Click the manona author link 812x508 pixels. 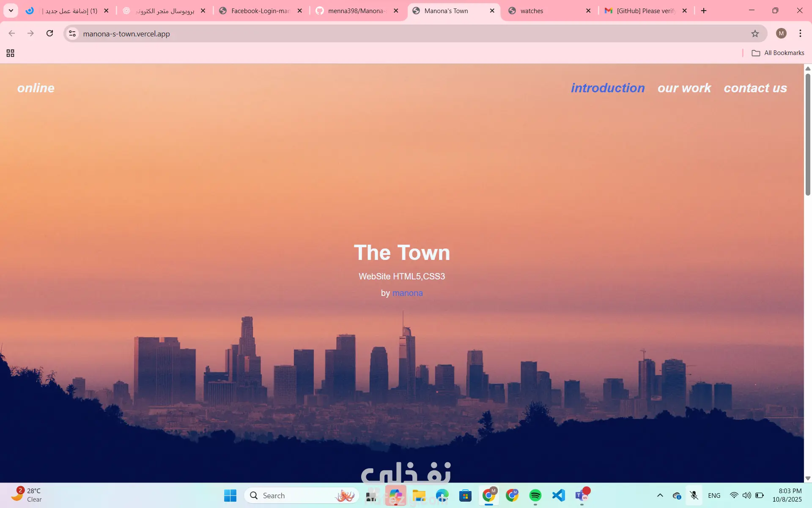tap(407, 293)
